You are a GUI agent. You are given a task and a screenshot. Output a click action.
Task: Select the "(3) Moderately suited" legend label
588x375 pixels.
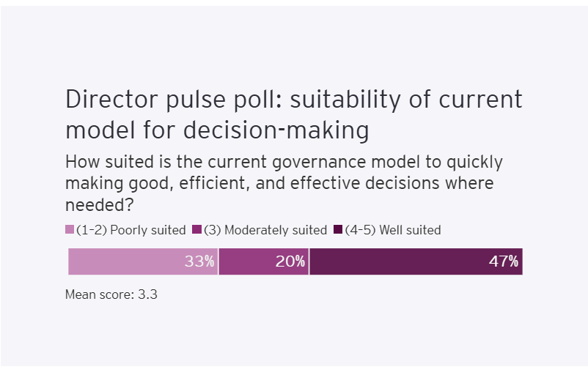(x=265, y=230)
